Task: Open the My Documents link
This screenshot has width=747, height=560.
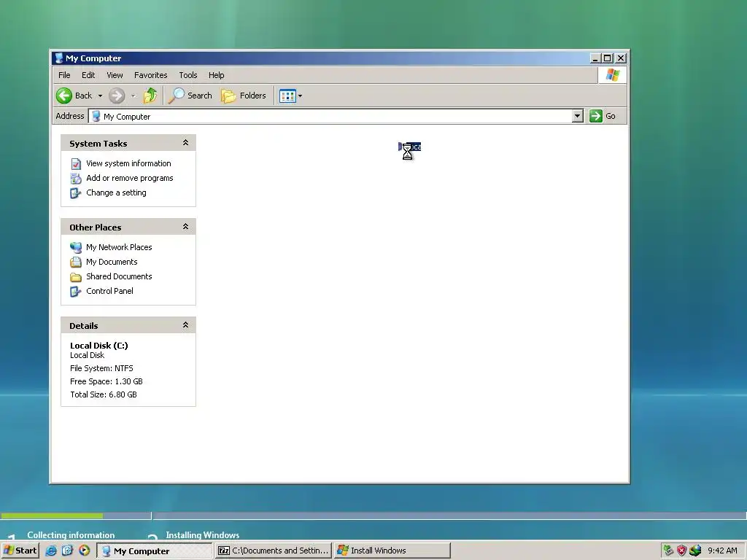Action: point(112,262)
